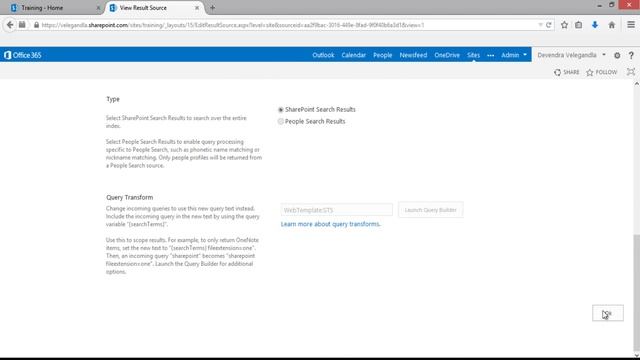Image resolution: width=640 pixels, height=360 pixels.
Task: Click the scrollbar down arrow
Action: [x=636, y=355]
